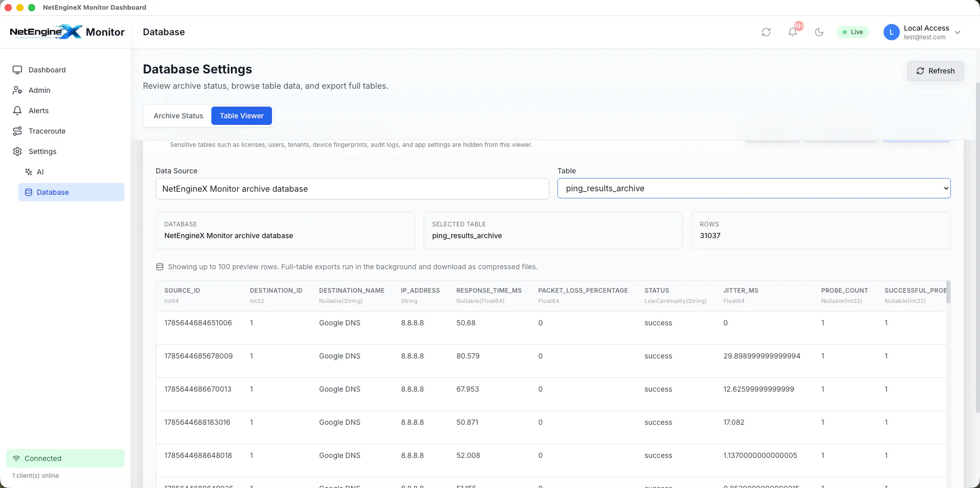Click response time value 50.68

click(466, 323)
